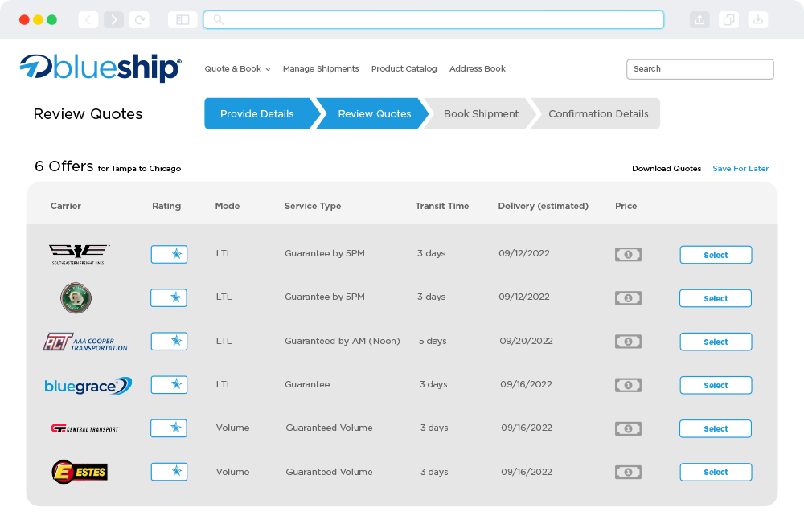
Task: Expand the Quote & Book dropdown menu
Action: click(237, 69)
